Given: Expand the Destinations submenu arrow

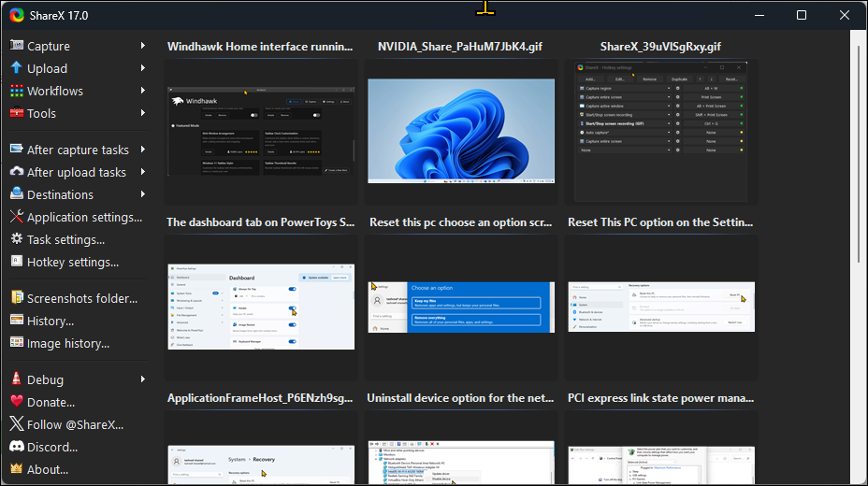Looking at the screenshot, I should [x=143, y=194].
